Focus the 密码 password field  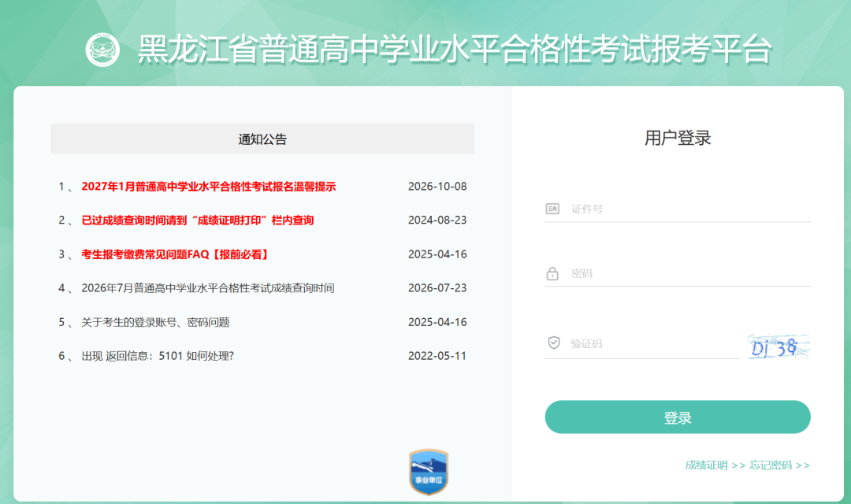click(x=678, y=273)
